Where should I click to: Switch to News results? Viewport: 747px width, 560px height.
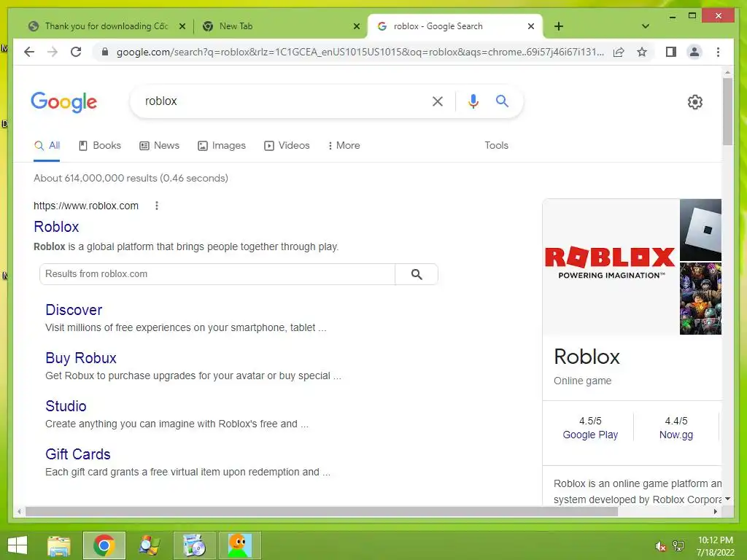pyautogui.click(x=159, y=146)
